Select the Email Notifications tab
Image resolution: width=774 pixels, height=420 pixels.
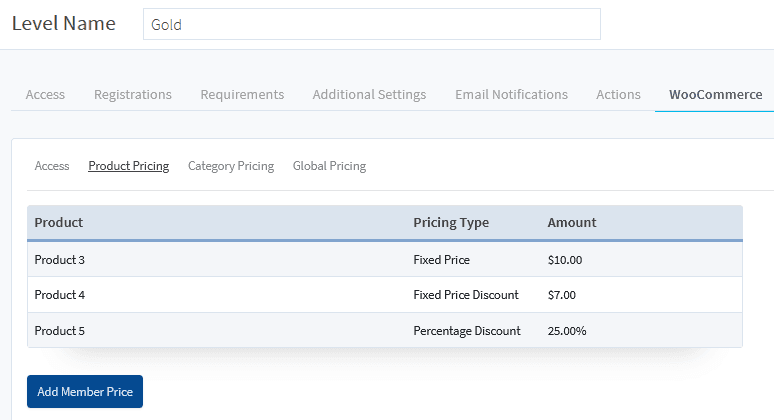coord(511,95)
